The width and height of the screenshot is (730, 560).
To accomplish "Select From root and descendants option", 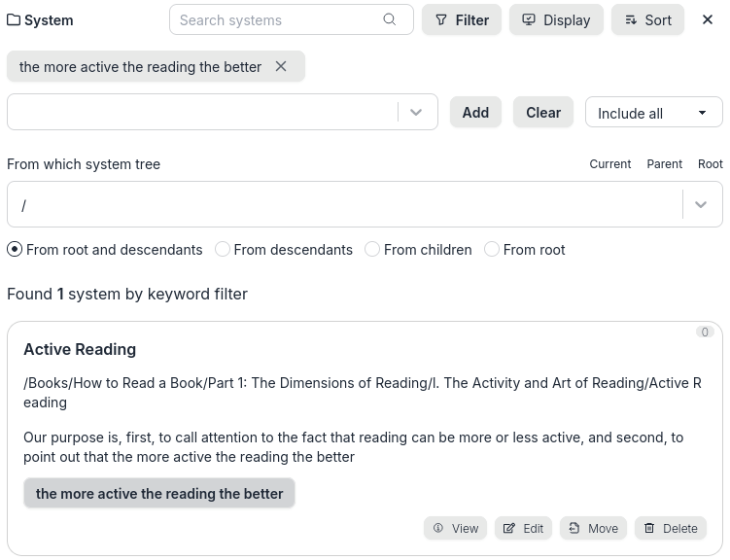I will (x=15, y=250).
